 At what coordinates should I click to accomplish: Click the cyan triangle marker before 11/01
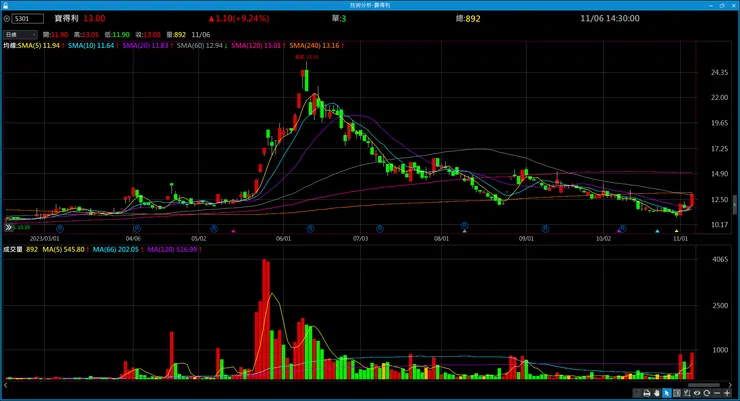(657, 231)
